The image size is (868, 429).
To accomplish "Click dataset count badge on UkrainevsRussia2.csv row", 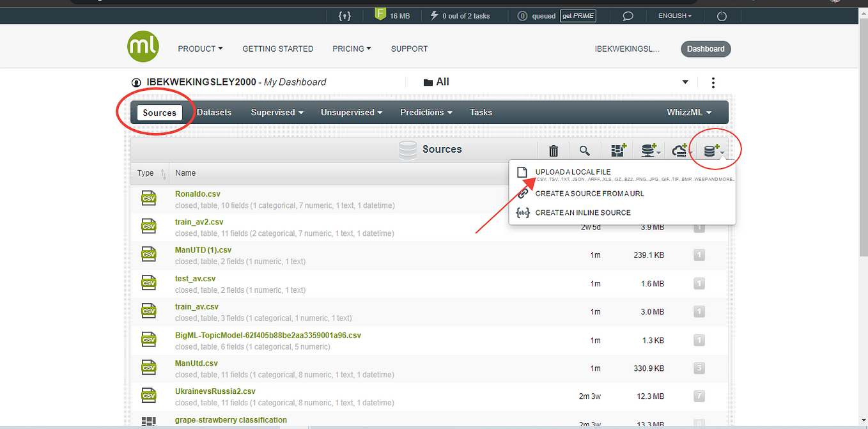I will (x=699, y=396).
